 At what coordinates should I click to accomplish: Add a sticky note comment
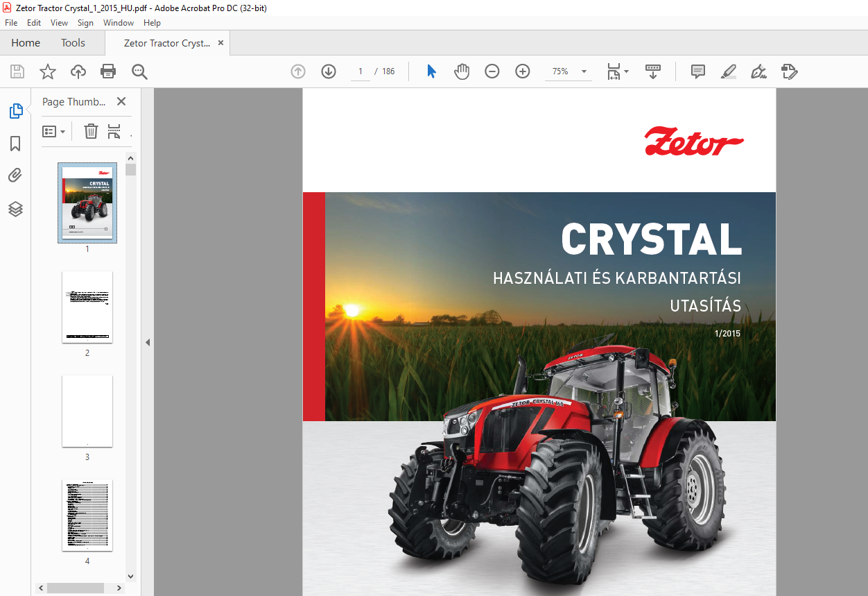(x=698, y=71)
